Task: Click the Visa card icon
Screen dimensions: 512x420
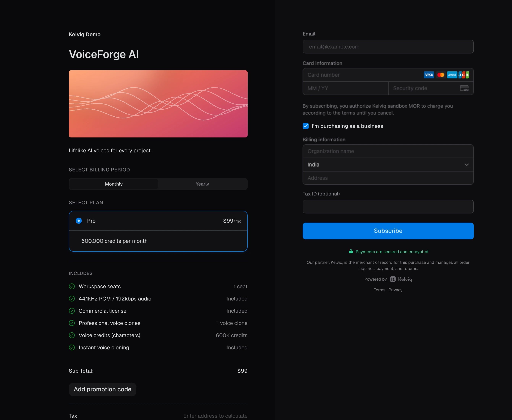Action: [429, 75]
